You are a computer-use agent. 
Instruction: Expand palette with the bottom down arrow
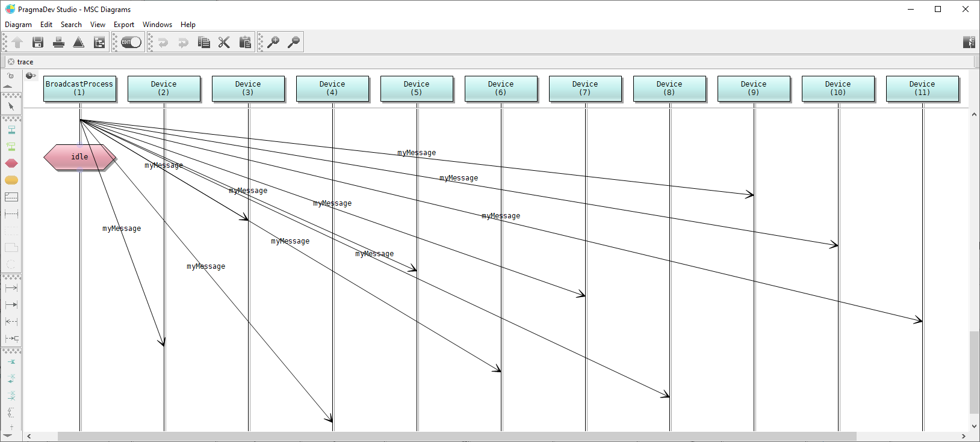tap(8, 435)
